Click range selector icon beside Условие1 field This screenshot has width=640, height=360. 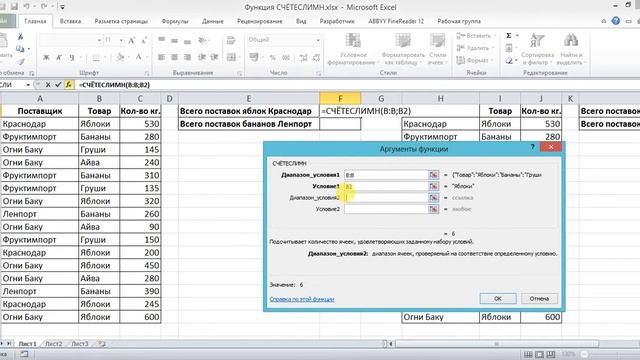tap(433, 186)
